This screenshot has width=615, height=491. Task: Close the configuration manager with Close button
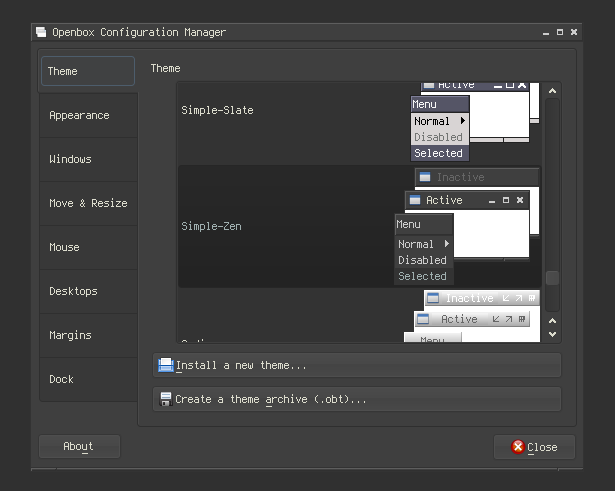(534, 447)
